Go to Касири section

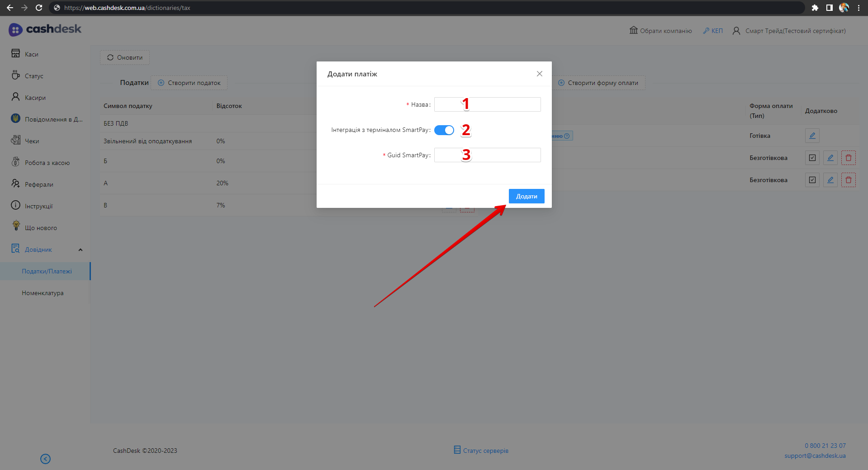click(x=35, y=98)
